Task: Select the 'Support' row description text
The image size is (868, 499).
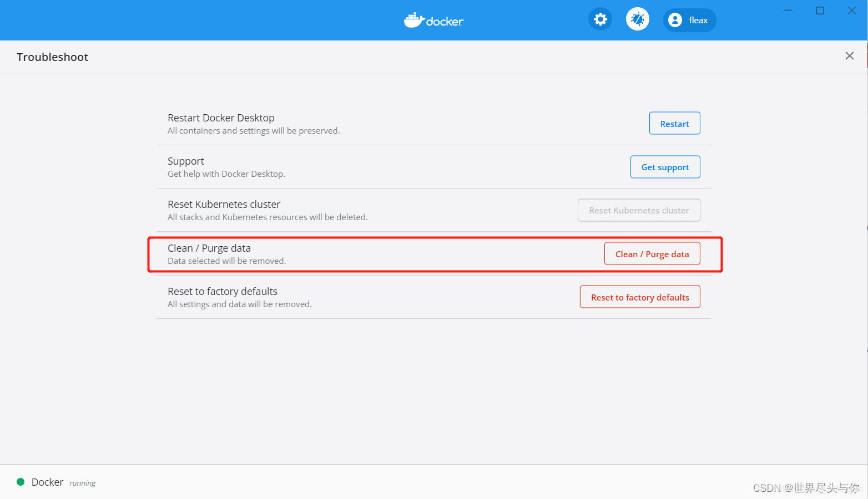Action: point(226,174)
